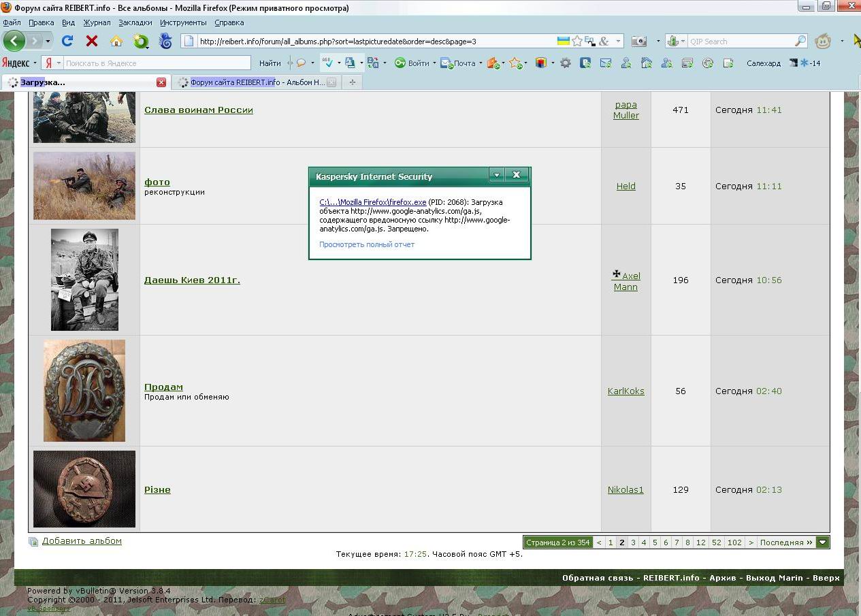Open the Продам album link
The width and height of the screenshot is (861, 616).
tap(163, 387)
